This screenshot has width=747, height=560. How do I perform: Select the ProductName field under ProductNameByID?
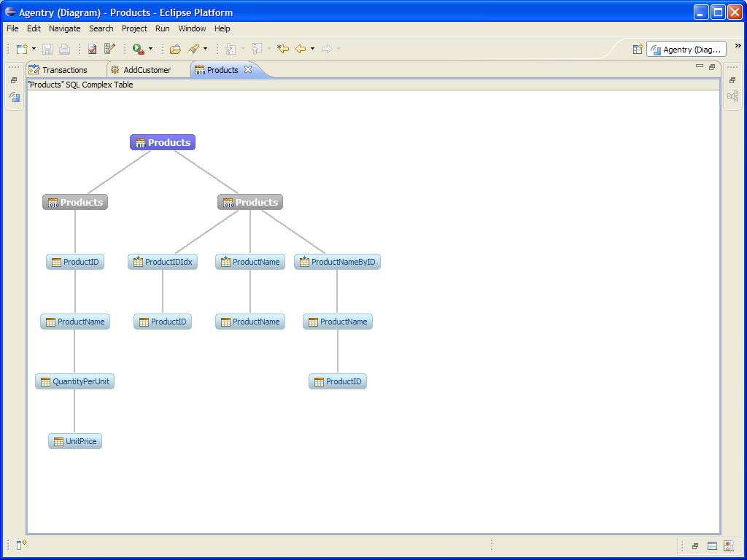click(337, 322)
